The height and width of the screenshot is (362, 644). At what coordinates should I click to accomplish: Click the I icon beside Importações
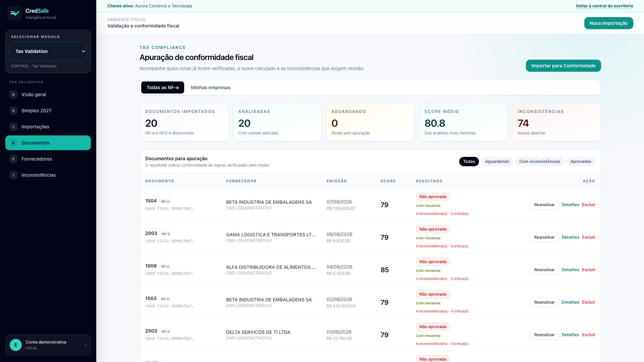(x=13, y=127)
